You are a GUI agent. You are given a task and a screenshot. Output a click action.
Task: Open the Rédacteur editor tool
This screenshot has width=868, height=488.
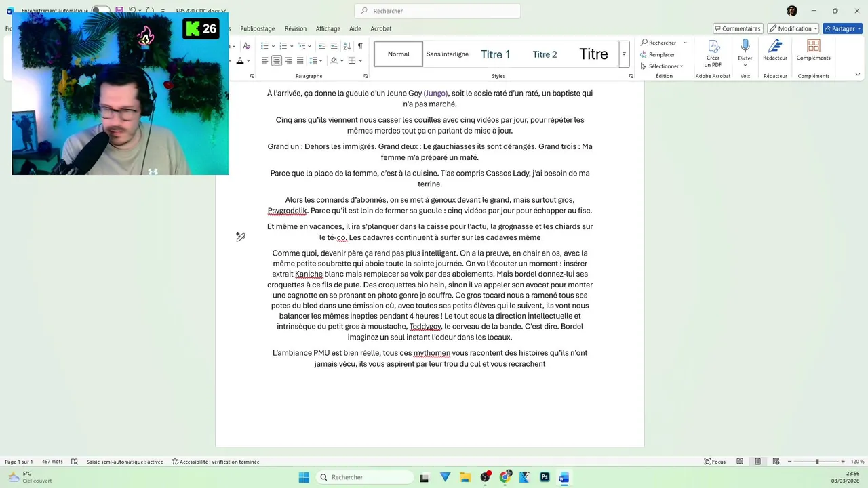coord(775,50)
